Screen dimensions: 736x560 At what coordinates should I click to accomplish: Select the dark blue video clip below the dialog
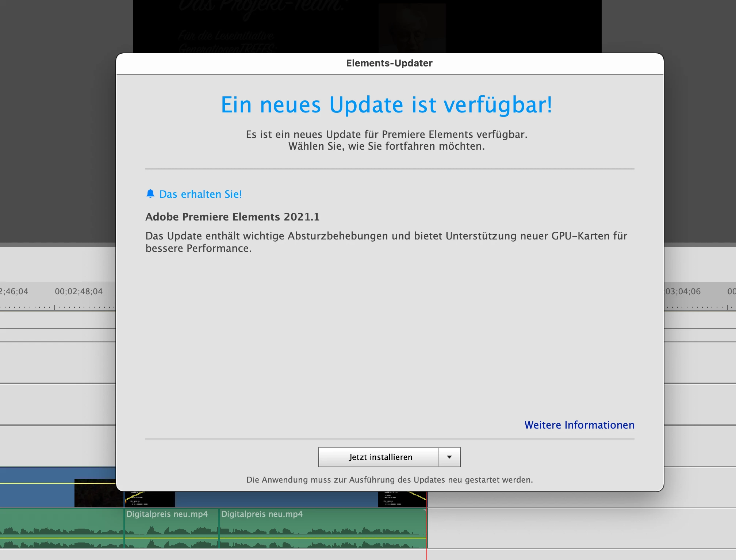pyautogui.click(x=276, y=499)
